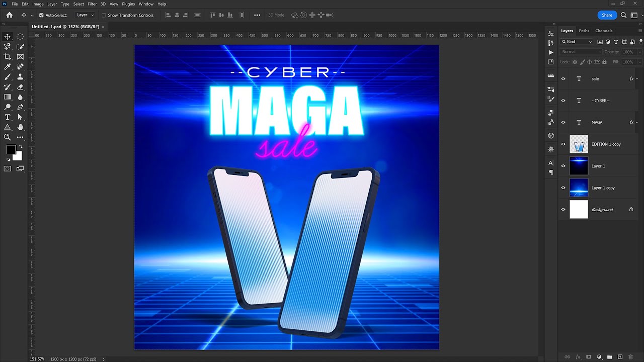Click the Share button

[x=607, y=15]
